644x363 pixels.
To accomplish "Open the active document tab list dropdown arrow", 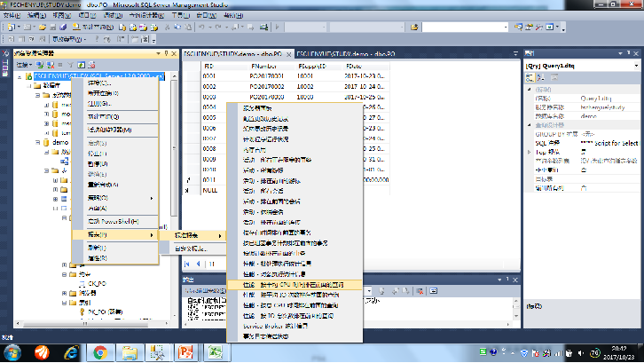I will 516,53.
